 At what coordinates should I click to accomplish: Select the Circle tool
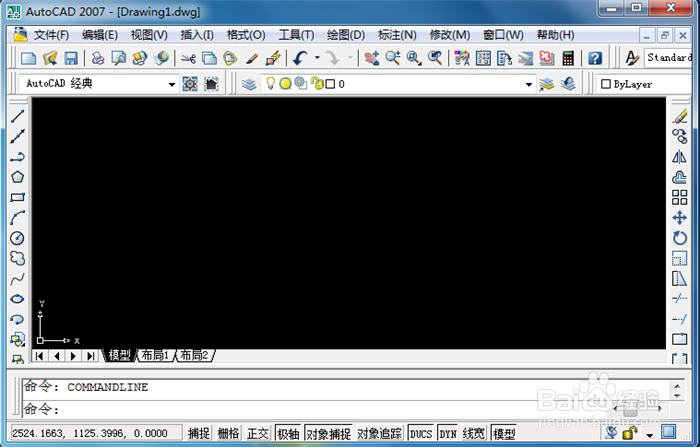[x=17, y=238]
